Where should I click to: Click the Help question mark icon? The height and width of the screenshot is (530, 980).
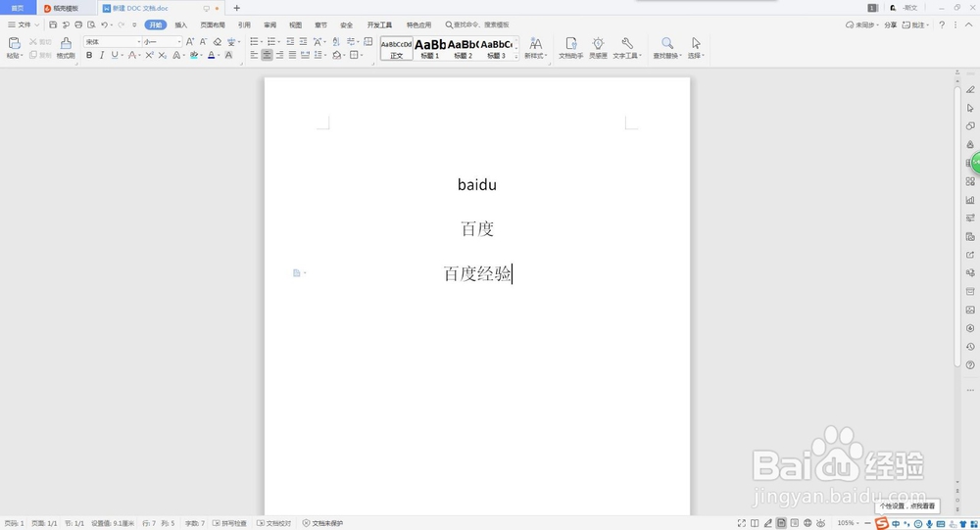pyautogui.click(x=942, y=25)
